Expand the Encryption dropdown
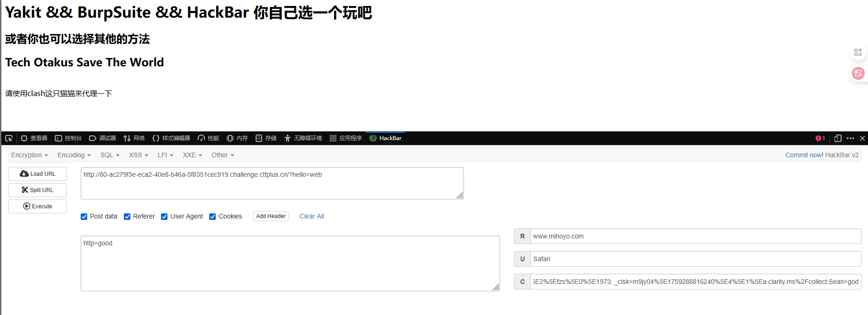Screen dimensions: 868x315 coord(29,155)
